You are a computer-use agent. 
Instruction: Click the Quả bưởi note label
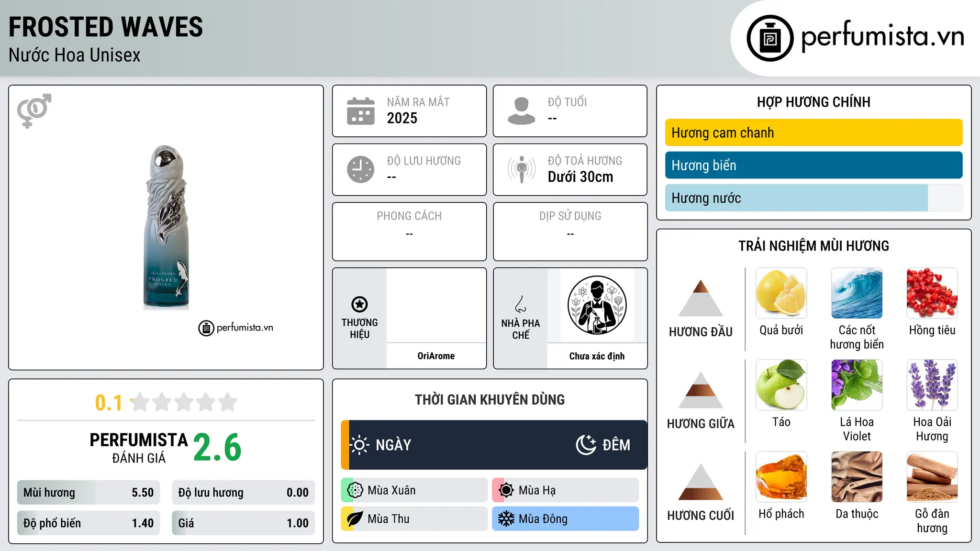point(781,330)
